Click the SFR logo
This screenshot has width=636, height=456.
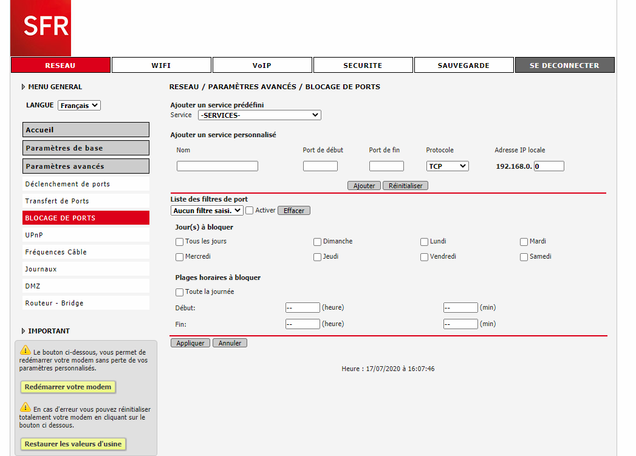(40, 28)
